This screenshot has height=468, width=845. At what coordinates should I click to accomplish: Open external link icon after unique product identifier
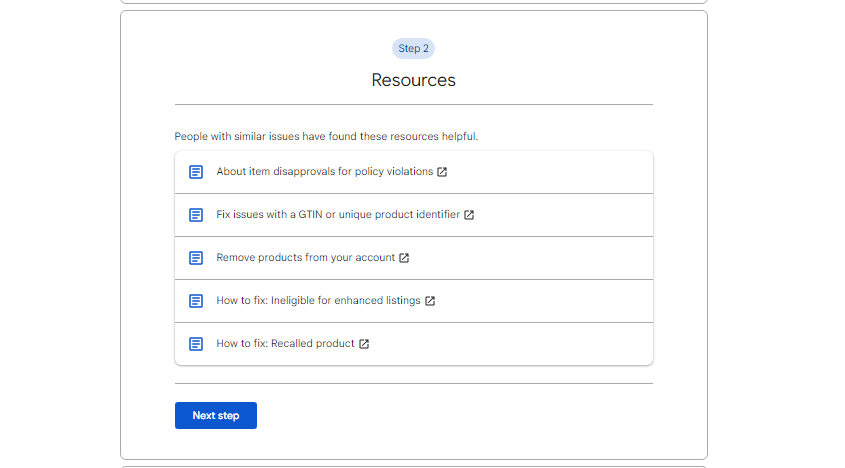click(x=469, y=215)
